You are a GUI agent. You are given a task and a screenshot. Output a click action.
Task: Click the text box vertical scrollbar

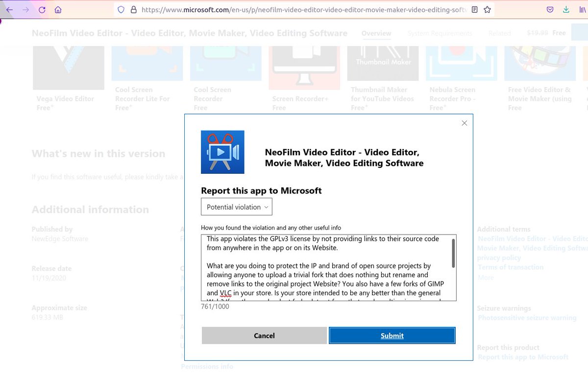453,253
